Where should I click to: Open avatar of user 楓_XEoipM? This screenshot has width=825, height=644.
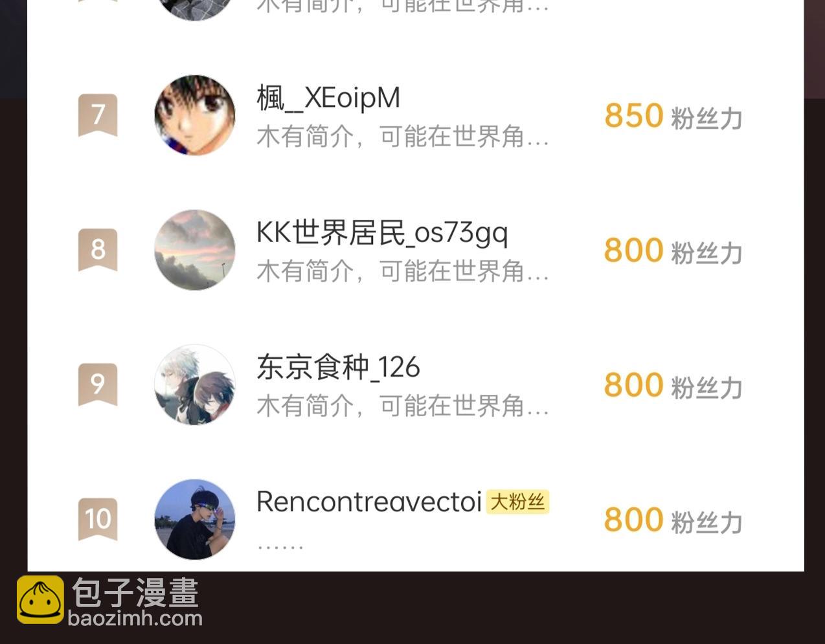pyautogui.click(x=195, y=115)
